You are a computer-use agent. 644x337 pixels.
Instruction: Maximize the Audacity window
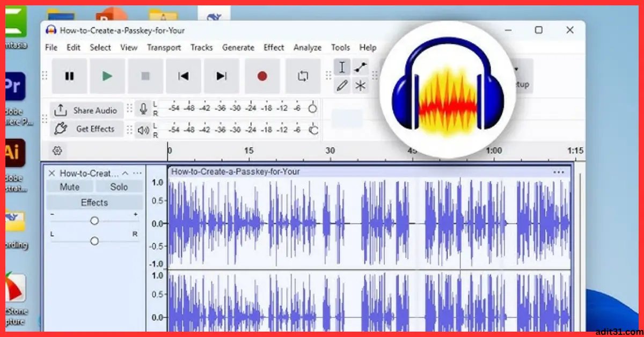coord(539,30)
